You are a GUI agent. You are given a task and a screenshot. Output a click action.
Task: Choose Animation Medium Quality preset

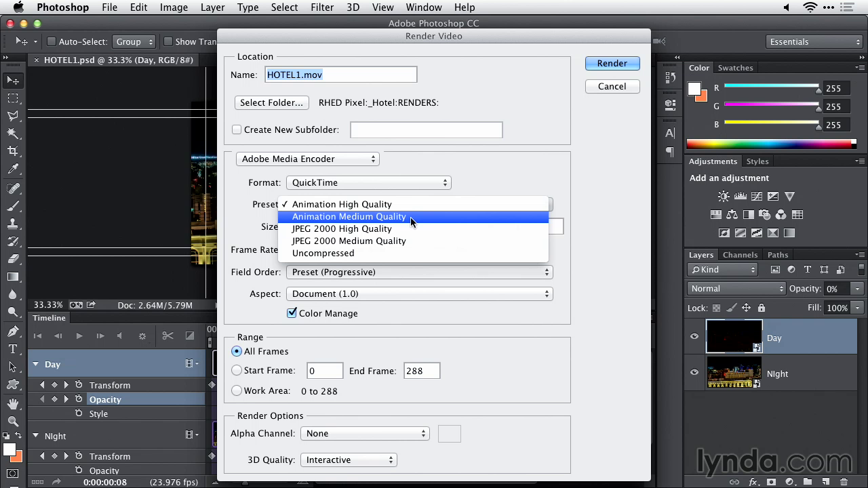413,216
